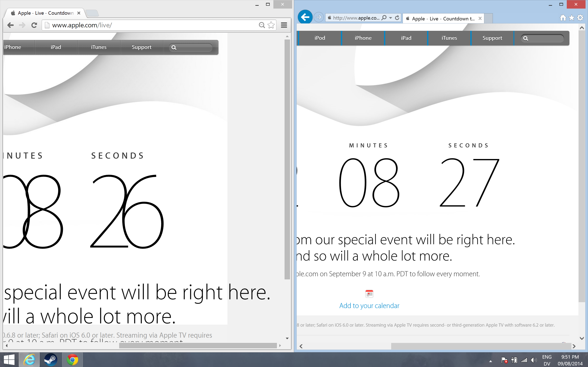The width and height of the screenshot is (588, 367).
Task: Click Chrome's address bar URL field
Action: (x=151, y=25)
